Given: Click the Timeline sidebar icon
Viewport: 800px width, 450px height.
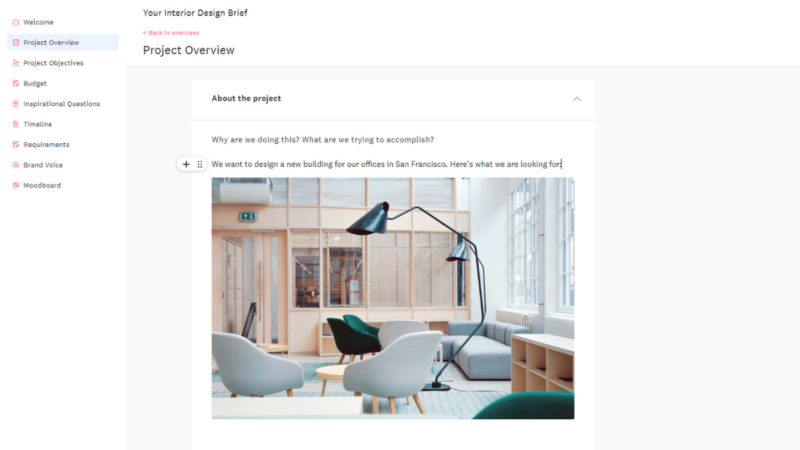Looking at the screenshot, I should click(16, 124).
